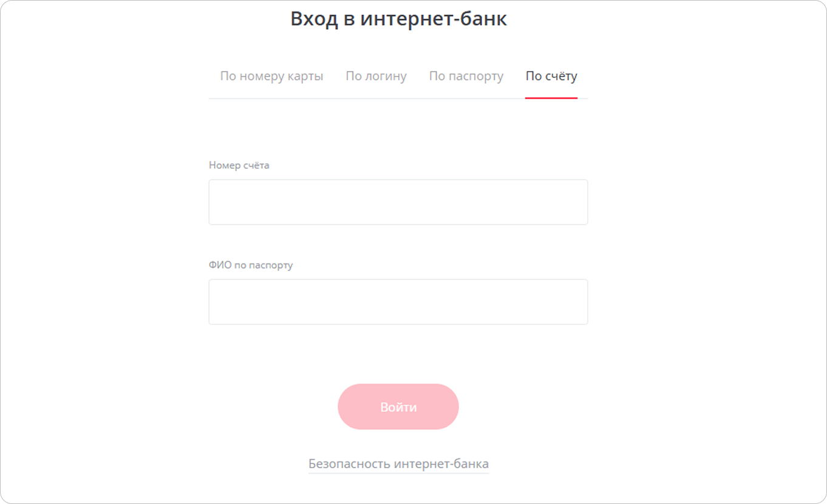Open the 'По паспорту' login tab

point(466,77)
